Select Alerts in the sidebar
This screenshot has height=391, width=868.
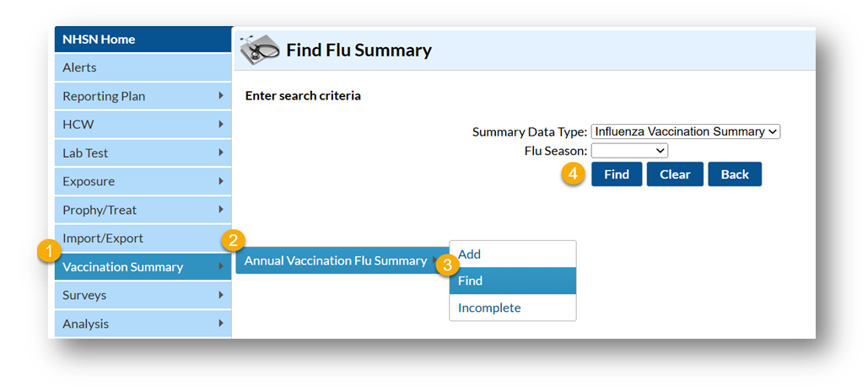click(x=80, y=67)
